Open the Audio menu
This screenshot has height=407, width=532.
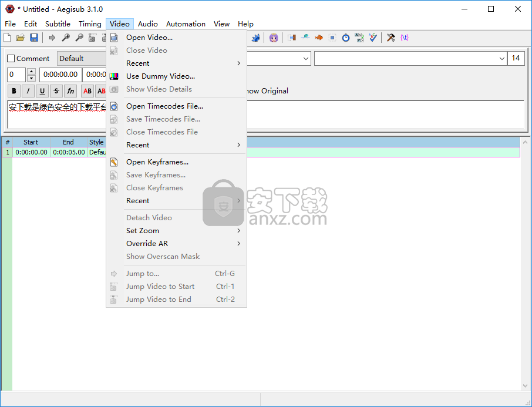tap(147, 24)
